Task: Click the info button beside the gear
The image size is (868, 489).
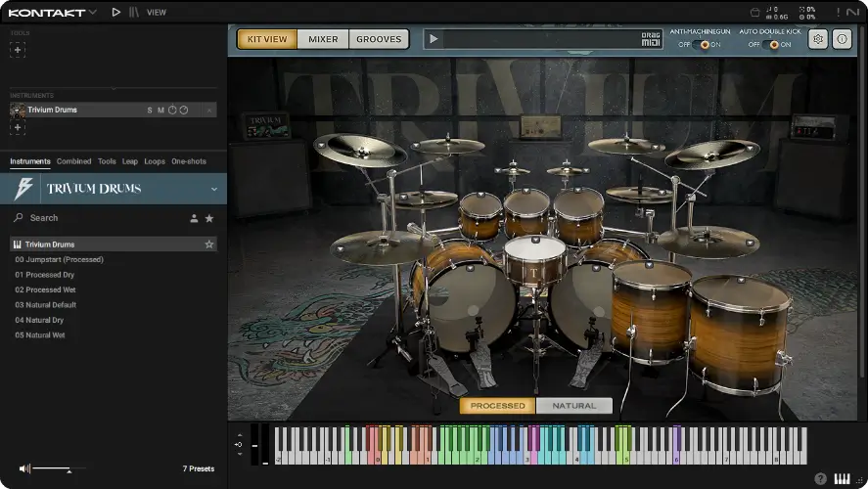Action: 842,39
